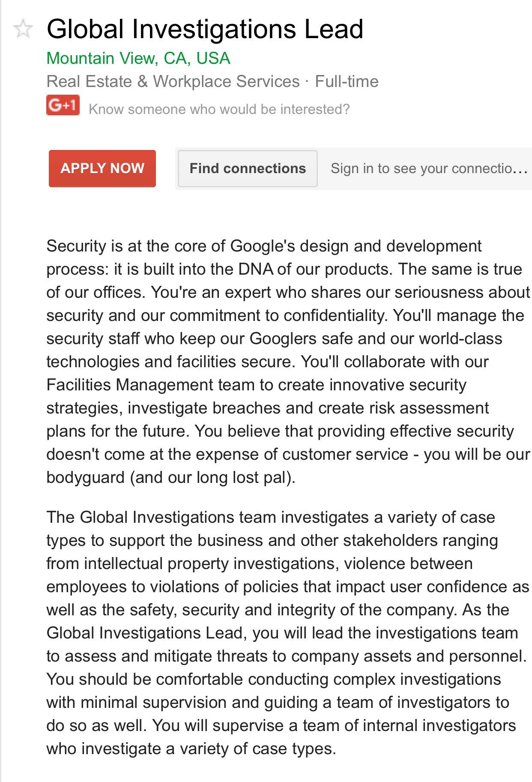This screenshot has height=782, width=532.
Task: Click 'who investigate a variety of case types' line
Action: tap(191, 749)
